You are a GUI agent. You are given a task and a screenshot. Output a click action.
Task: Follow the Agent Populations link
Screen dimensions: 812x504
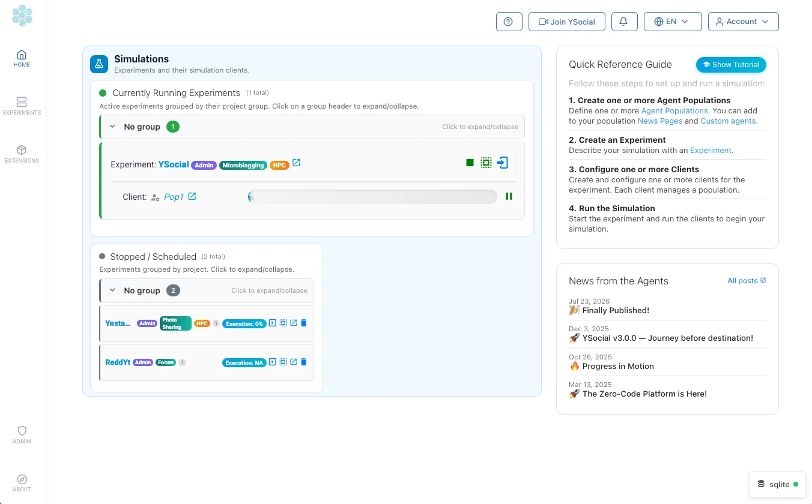(674, 111)
